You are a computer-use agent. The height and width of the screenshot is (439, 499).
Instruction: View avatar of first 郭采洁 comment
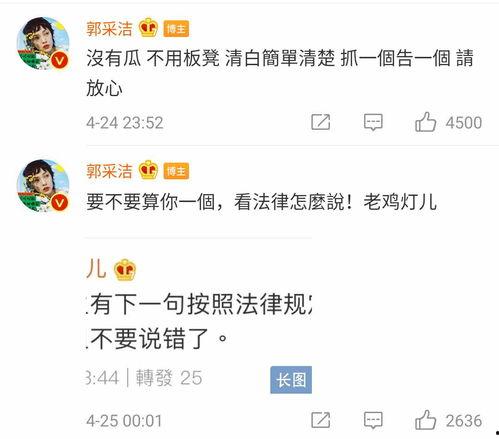(x=43, y=43)
